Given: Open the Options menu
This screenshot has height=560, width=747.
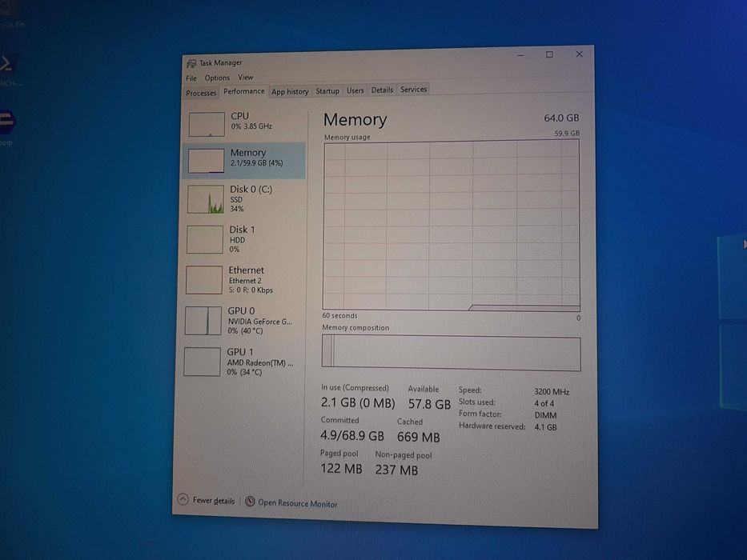Looking at the screenshot, I should [x=217, y=78].
